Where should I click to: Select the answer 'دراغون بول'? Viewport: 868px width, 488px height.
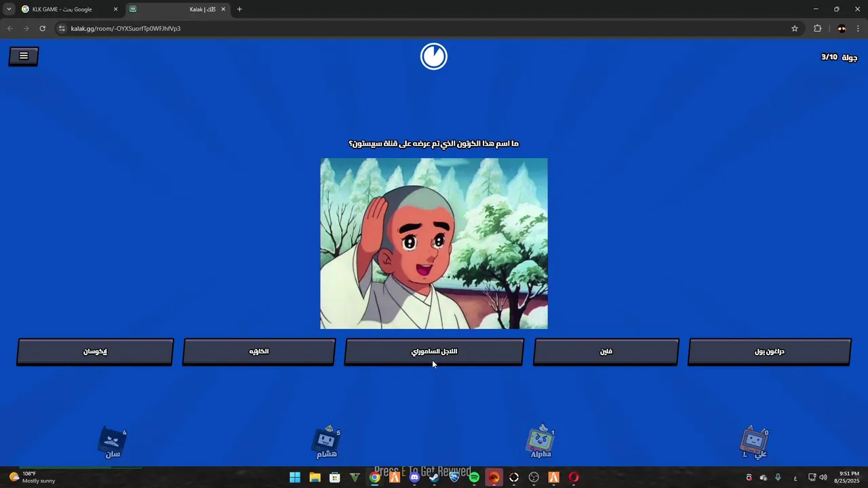pos(770,352)
